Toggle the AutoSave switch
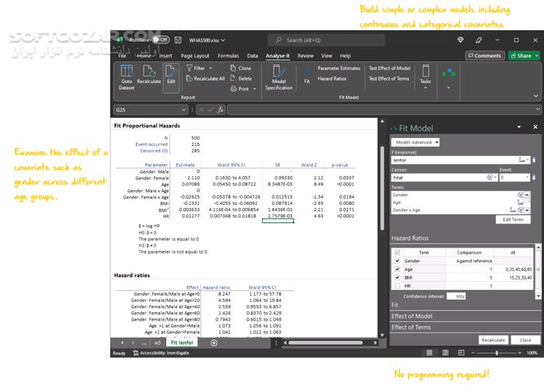The height and width of the screenshot is (392, 544). click(161, 40)
